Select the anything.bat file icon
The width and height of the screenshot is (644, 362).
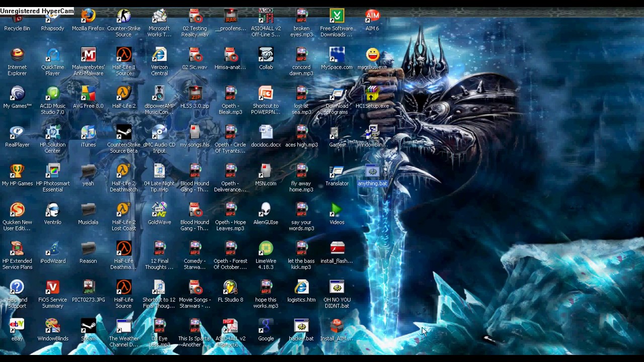(372, 174)
